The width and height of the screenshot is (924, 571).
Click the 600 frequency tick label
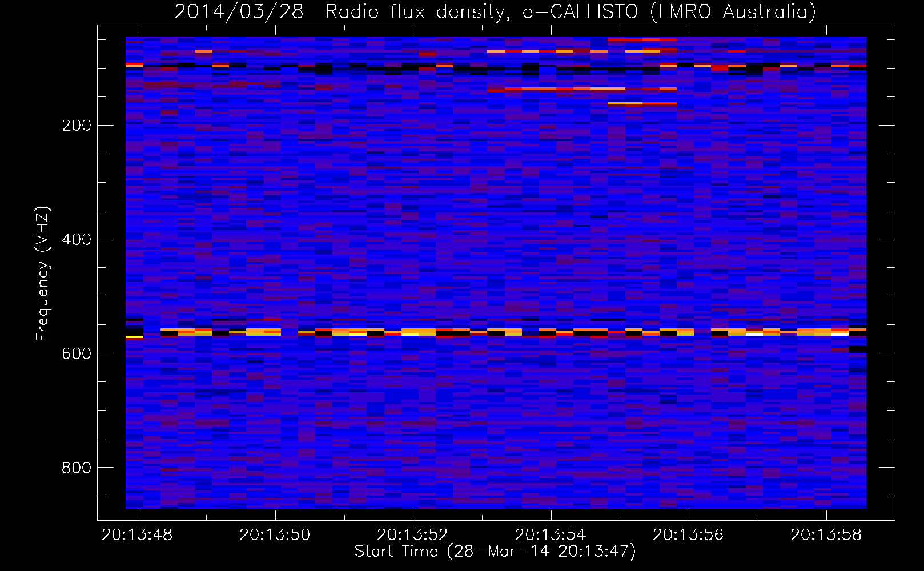(x=77, y=353)
